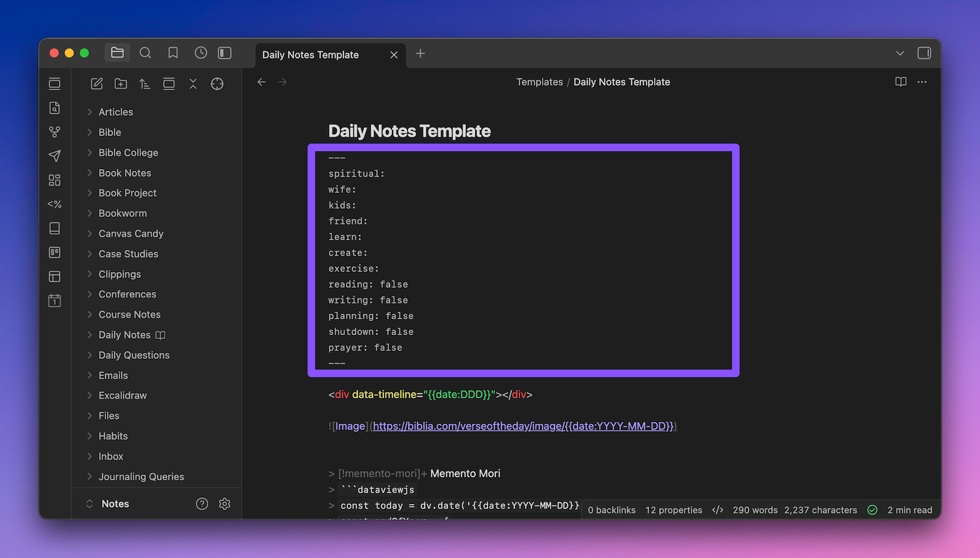Image resolution: width=980 pixels, height=558 pixels.
Task: Click the green sync checkmark in the status bar
Action: tap(873, 510)
